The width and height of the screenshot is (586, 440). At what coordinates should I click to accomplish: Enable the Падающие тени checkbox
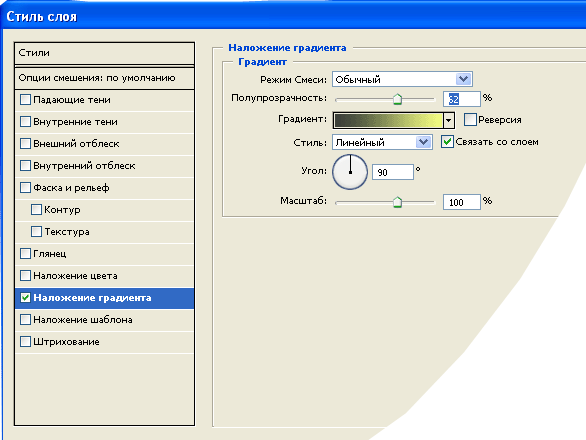click(x=25, y=100)
